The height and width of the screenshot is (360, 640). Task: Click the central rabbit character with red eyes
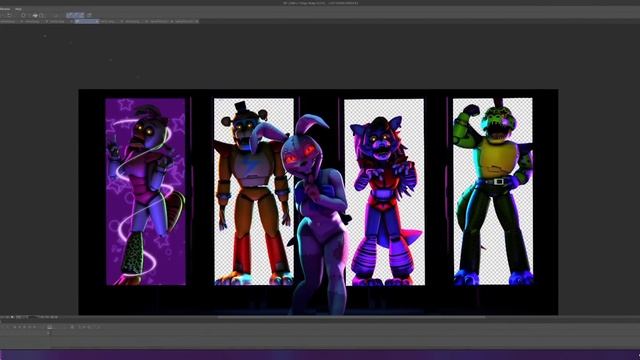[313, 214]
